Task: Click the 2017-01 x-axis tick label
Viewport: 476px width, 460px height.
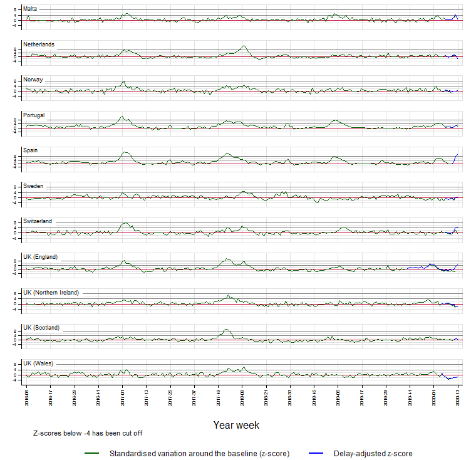Action: (x=123, y=398)
